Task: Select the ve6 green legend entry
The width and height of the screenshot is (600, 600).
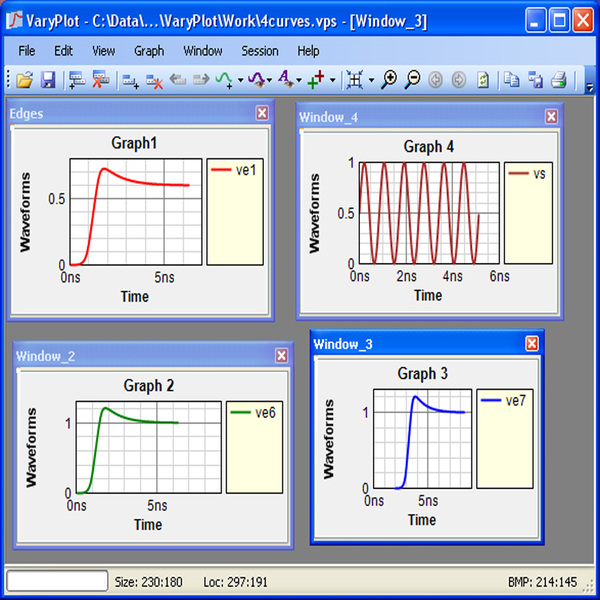Action: (x=253, y=412)
